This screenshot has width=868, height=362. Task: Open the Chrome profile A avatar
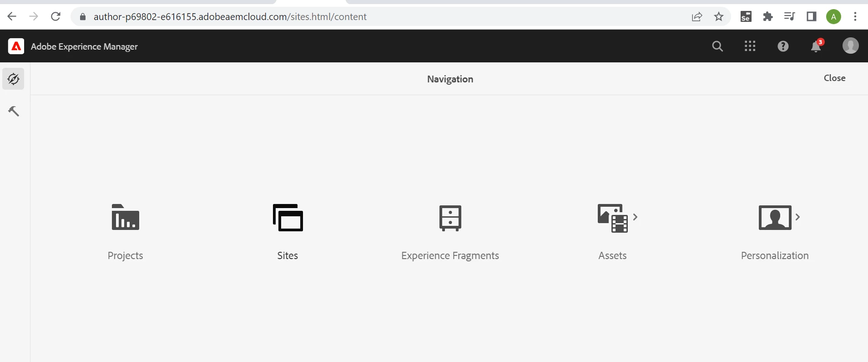(x=833, y=17)
